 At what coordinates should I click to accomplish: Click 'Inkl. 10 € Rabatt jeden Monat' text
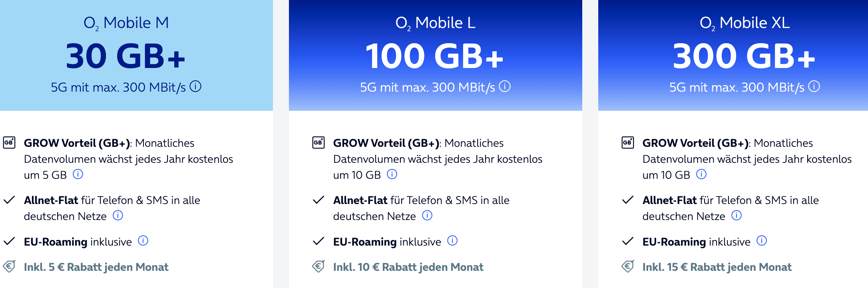(x=408, y=267)
